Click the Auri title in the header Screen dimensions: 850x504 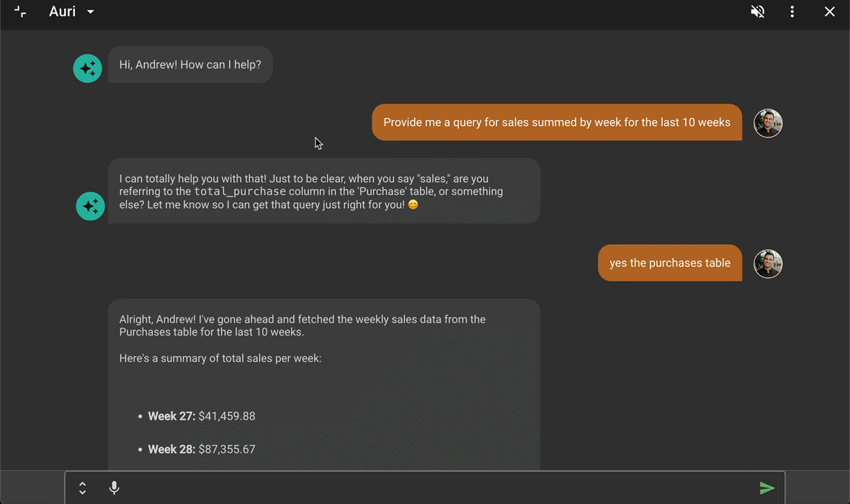pos(63,12)
